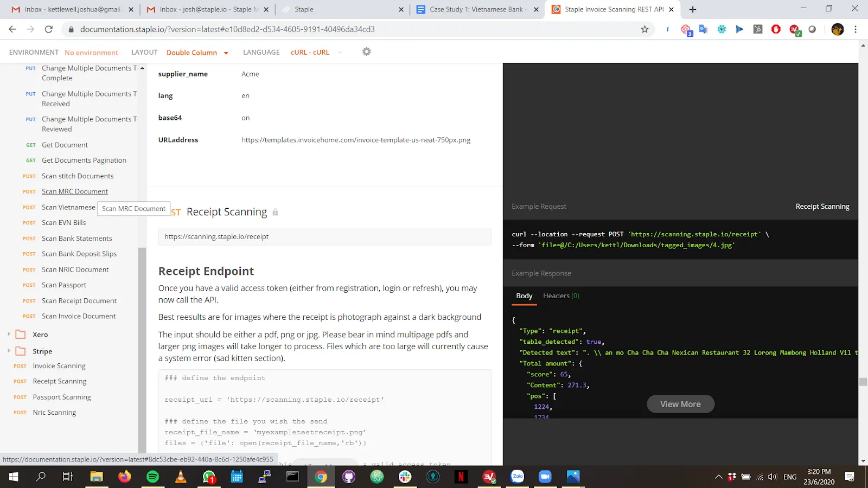The height and width of the screenshot is (488, 868).
Task: Open Get Documents Pagination in the sidebar
Action: point(84,160)
